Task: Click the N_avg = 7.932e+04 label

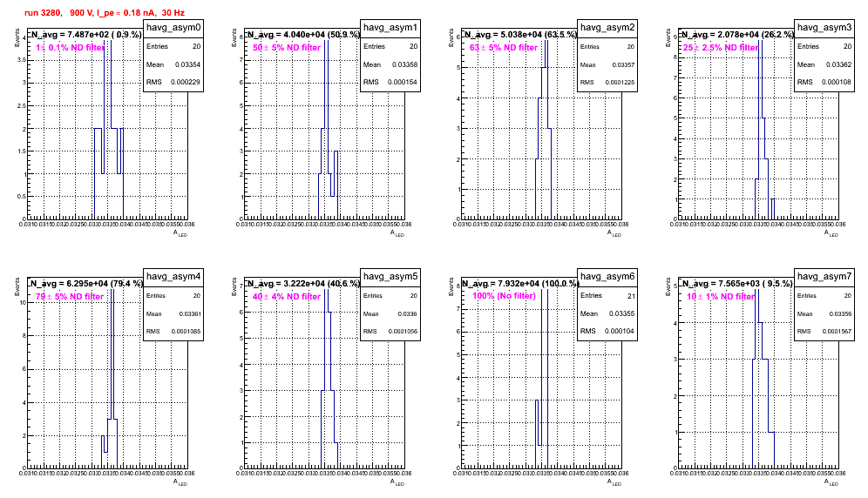Action: [520, 283]
